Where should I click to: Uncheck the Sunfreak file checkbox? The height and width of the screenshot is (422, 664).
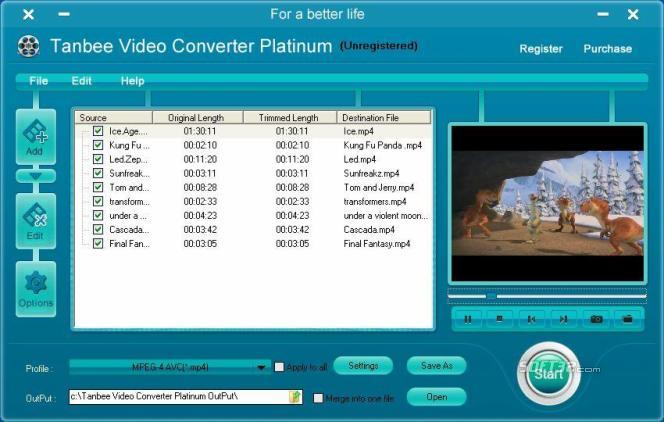coord(98,173)
